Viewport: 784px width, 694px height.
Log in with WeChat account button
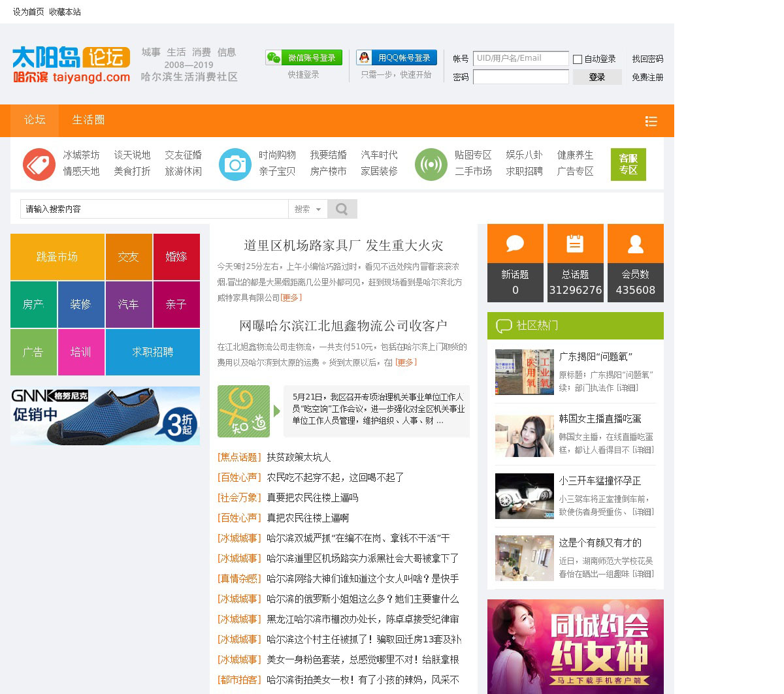pyautogui.click(x=304, y=58)
